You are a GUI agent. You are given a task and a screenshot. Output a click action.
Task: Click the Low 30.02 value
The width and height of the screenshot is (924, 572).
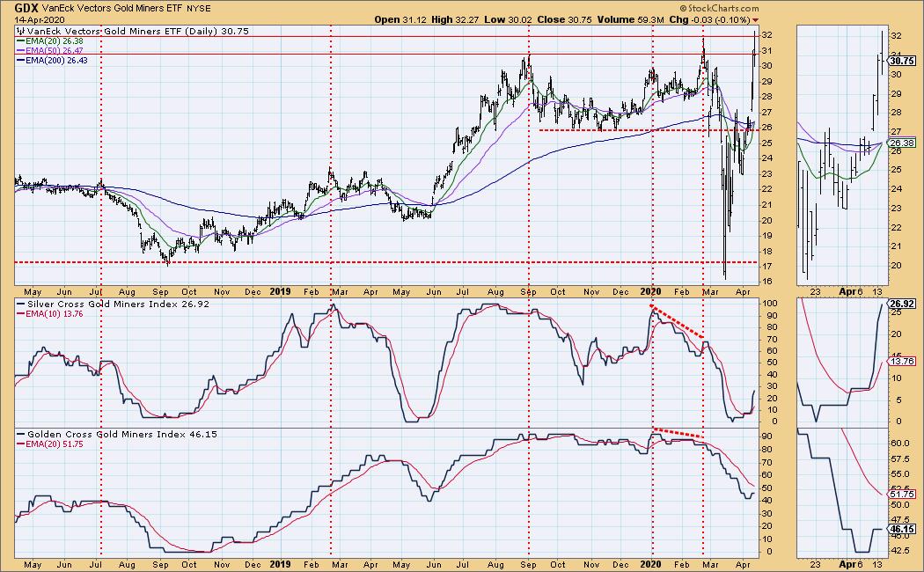click(x=508, y=19)
